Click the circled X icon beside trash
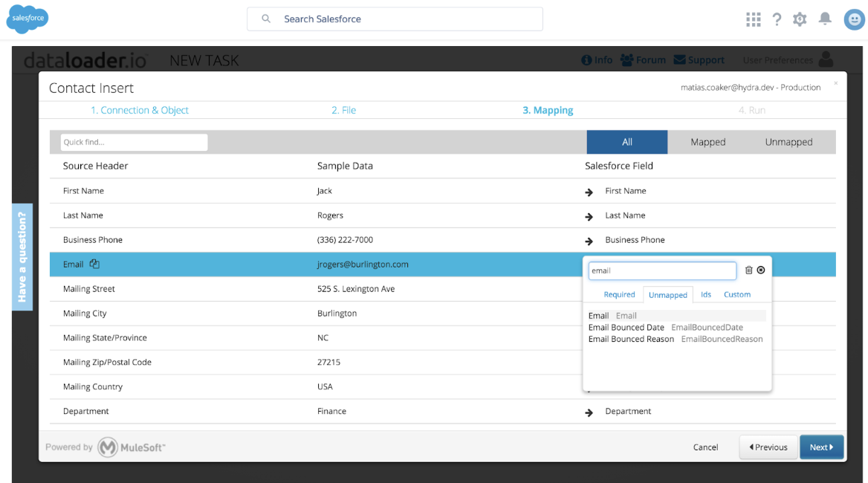The height and width of the screenshot is (483, 868). (761, 270)
